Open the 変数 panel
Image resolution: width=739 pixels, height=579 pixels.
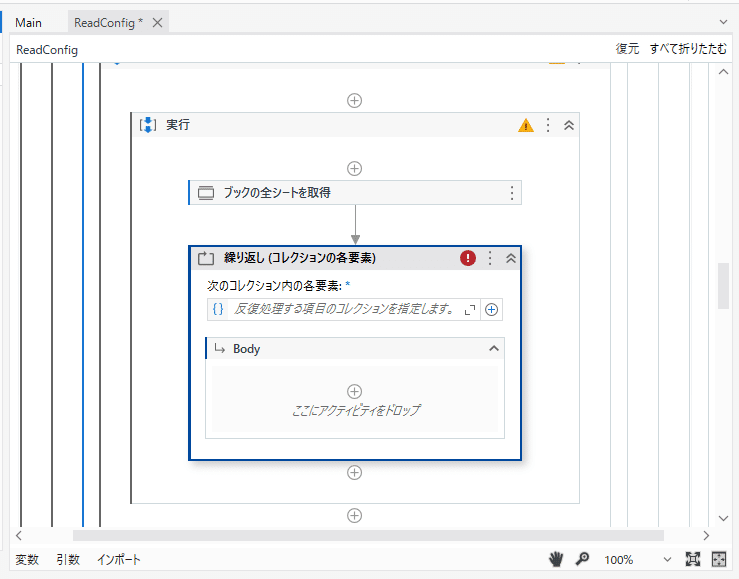27,560
